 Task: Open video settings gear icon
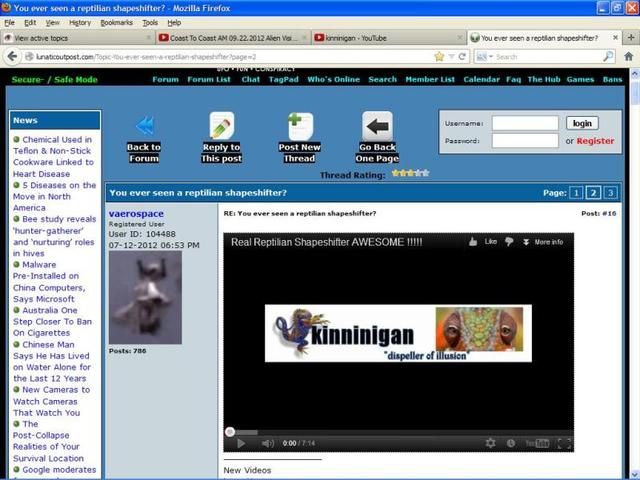tap(491, 443)
